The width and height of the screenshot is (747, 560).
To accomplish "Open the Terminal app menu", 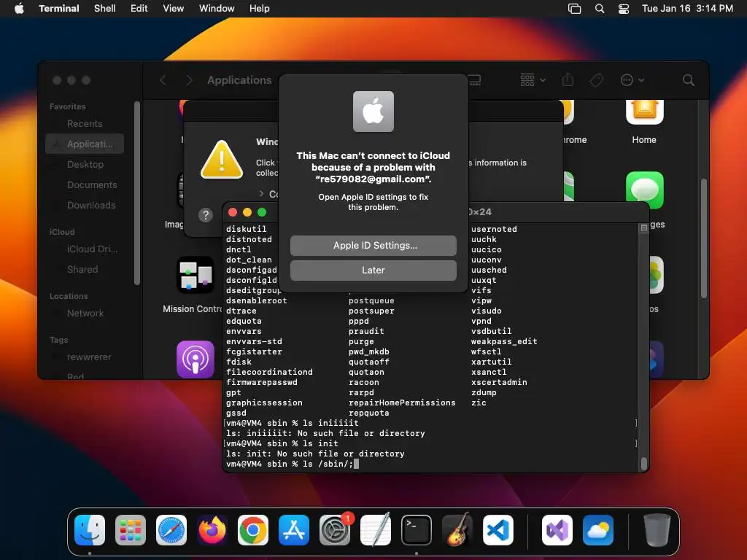I will click(58, 9).
